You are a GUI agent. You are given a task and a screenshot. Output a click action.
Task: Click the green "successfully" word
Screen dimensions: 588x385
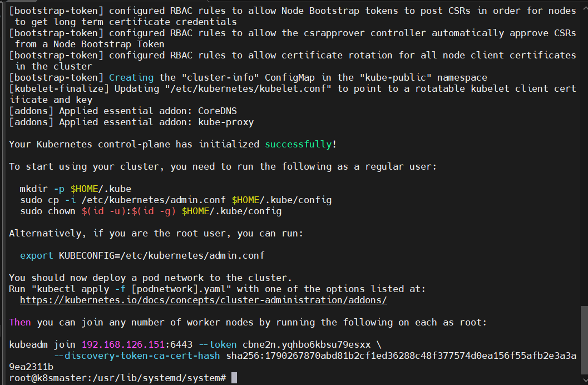click(298, 144)
